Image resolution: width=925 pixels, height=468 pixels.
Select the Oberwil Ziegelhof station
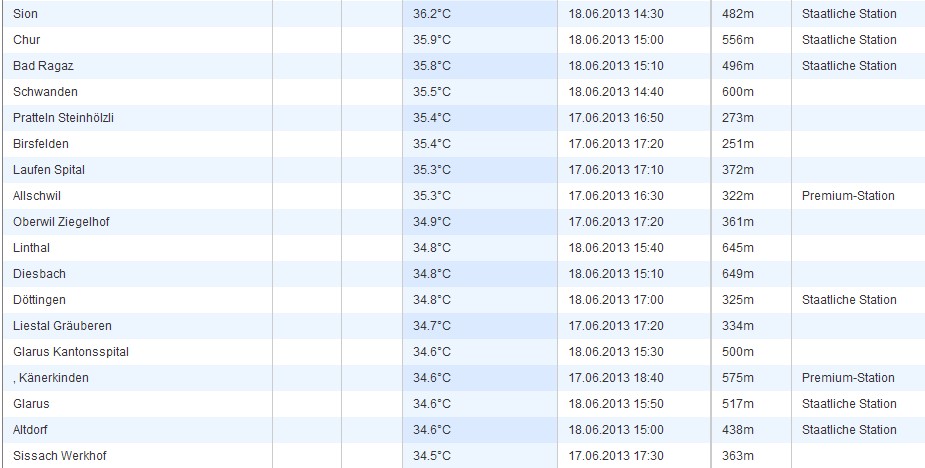pos(61,222)
